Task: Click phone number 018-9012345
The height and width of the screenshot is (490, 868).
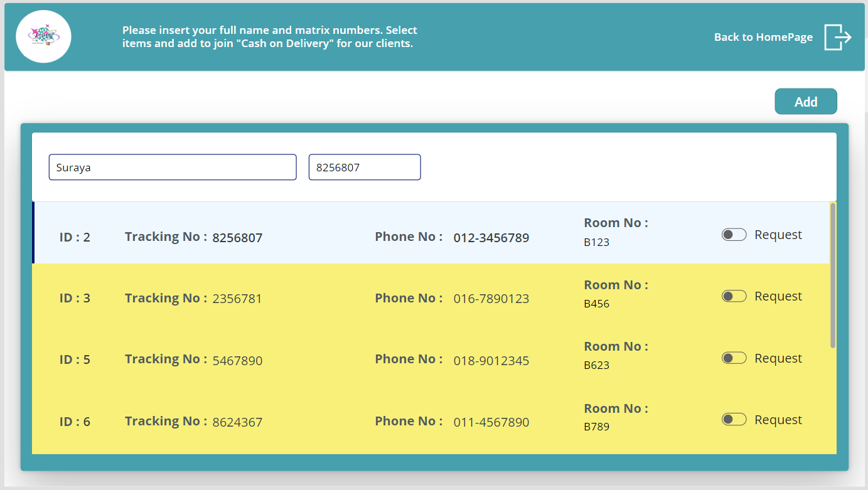Action: [491, 361]
